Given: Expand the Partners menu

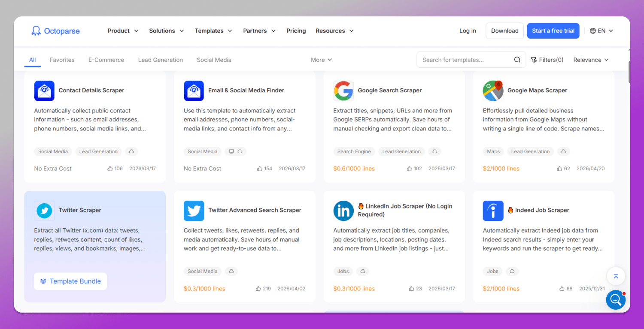Looking at the screenshot, I should tap(259, 31).
